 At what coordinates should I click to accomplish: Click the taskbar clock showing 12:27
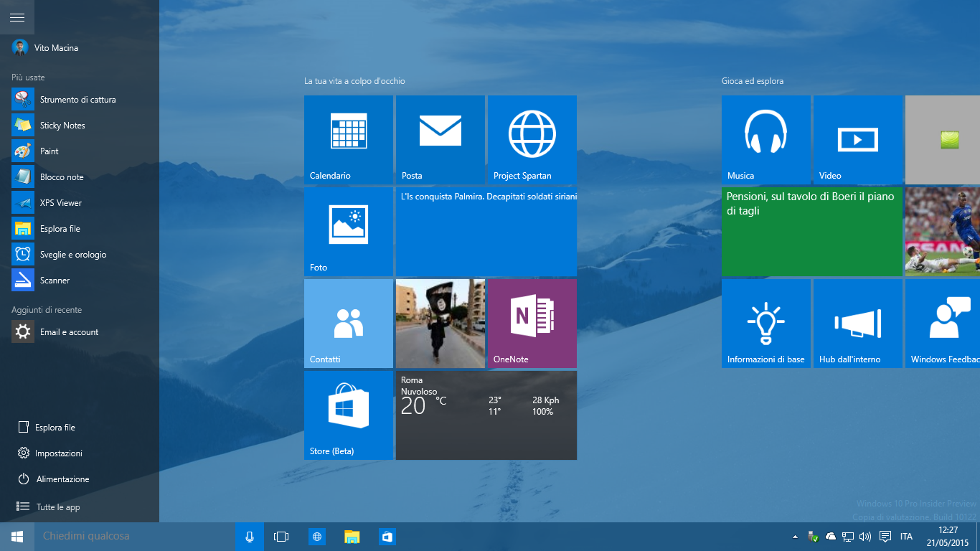click(948, 537)
